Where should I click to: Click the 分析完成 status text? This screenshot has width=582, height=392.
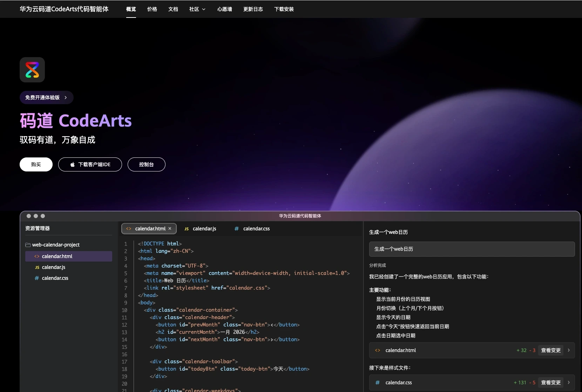pos(378,265)
